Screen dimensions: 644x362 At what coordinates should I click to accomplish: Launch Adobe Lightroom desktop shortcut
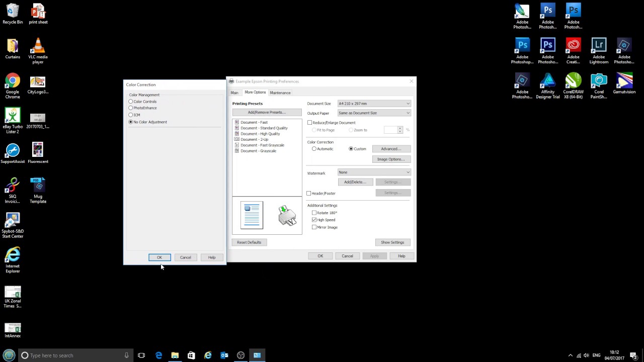pyautogui.click(x=599, y=51)
